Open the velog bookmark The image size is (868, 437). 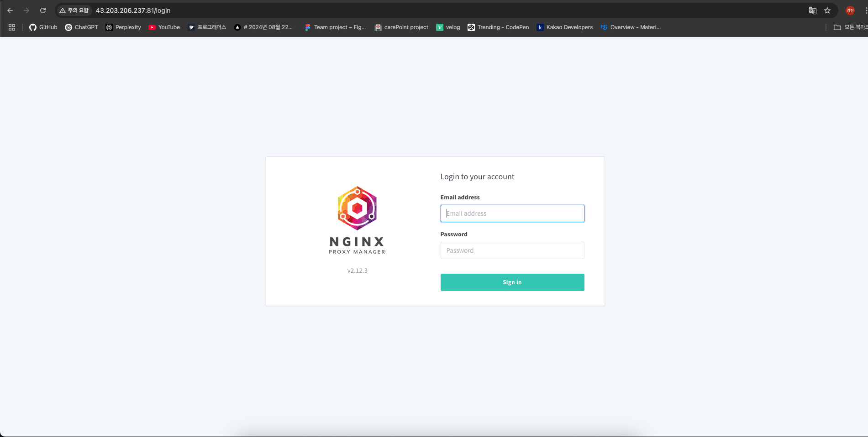tap(448, 27)
